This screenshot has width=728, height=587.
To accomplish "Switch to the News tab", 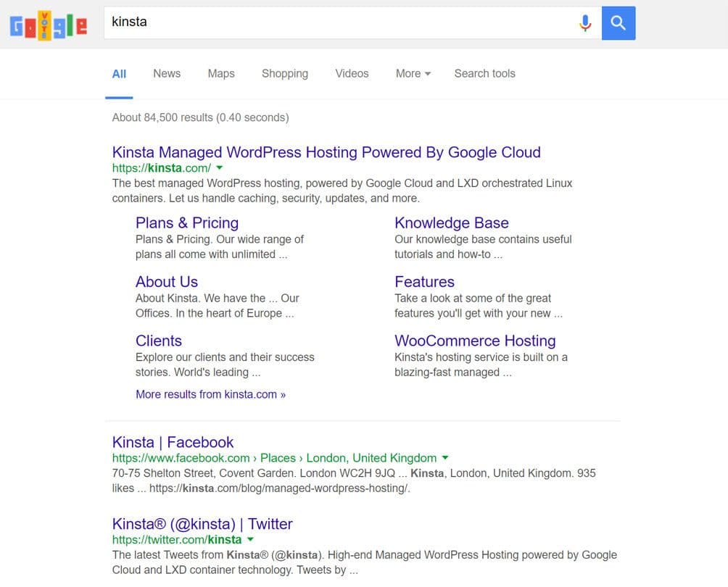I will point(167,73).
